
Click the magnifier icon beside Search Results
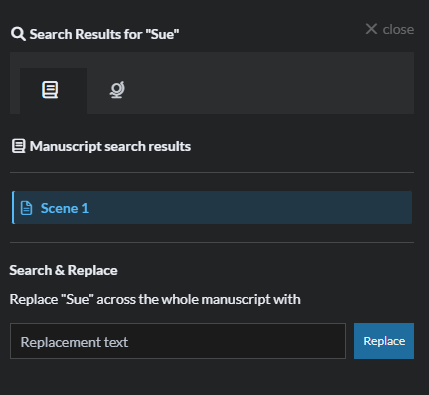coord(18,34)
